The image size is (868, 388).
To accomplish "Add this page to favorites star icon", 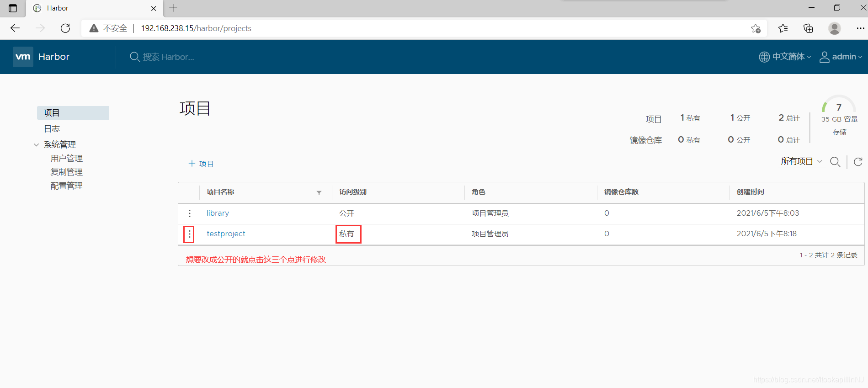I will (756, 28).
